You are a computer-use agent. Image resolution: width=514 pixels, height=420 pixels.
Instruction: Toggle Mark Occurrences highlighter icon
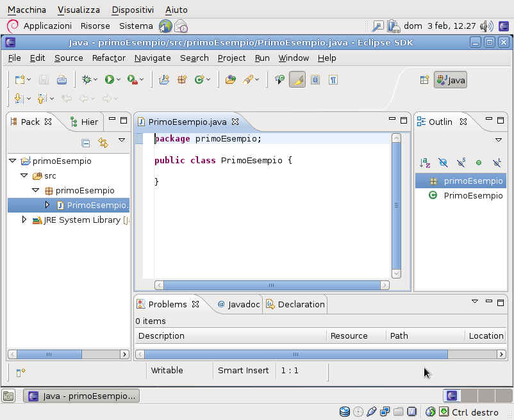(x=297, y=79)
